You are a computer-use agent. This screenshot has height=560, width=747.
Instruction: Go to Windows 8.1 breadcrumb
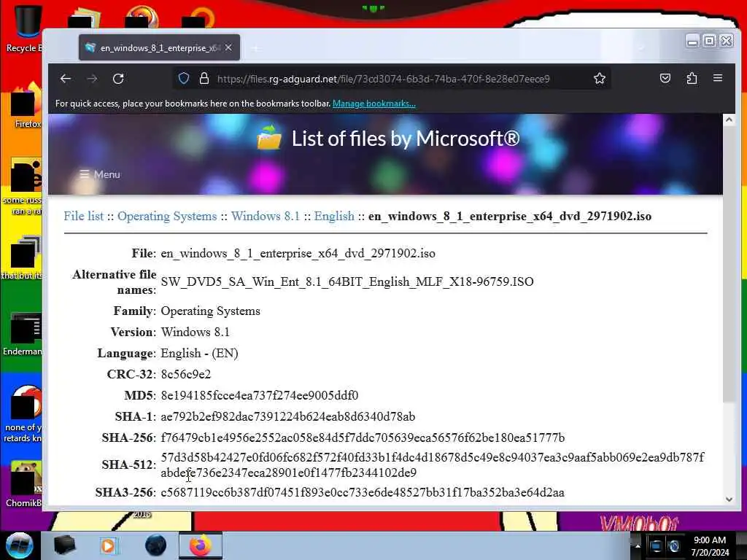point(266,216)
